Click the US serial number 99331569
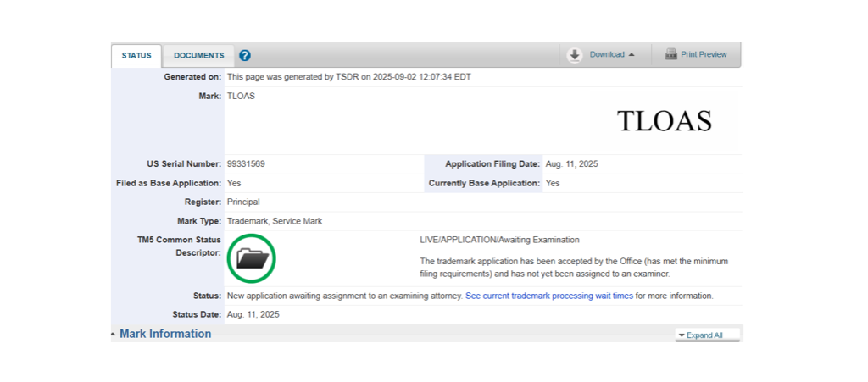868x382 pixels. (x=246, y=163)
